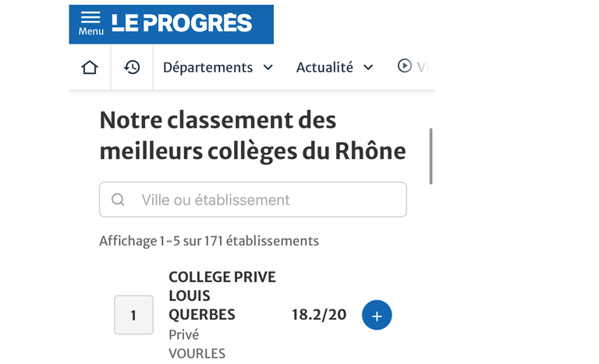Click the 18.2/20 score

coord(319,316)
